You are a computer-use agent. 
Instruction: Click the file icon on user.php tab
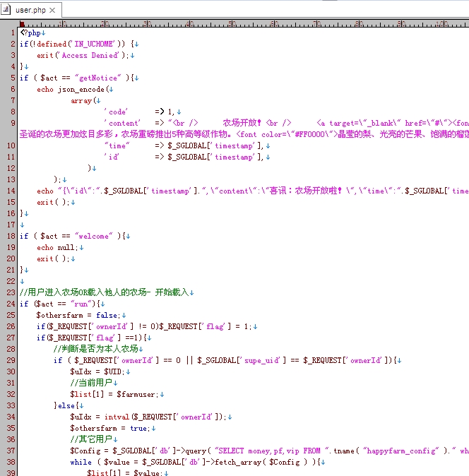(x=8, y=10)
